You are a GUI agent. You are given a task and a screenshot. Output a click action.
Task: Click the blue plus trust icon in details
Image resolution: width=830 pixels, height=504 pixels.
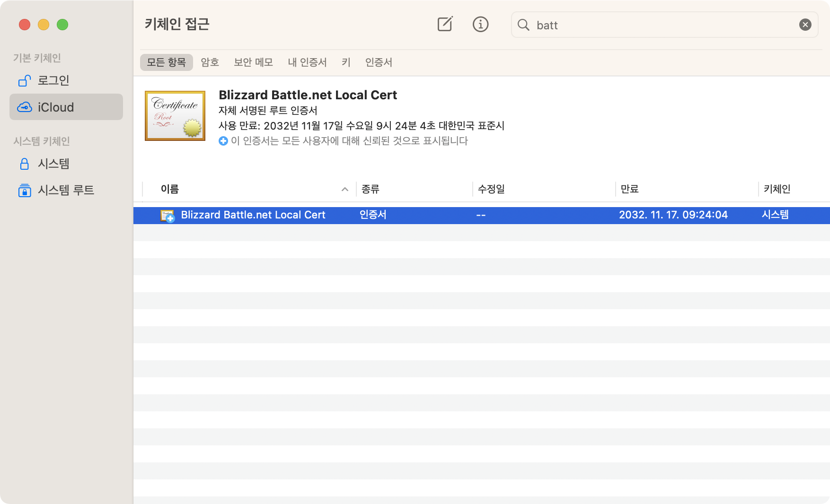click(223, 141)
